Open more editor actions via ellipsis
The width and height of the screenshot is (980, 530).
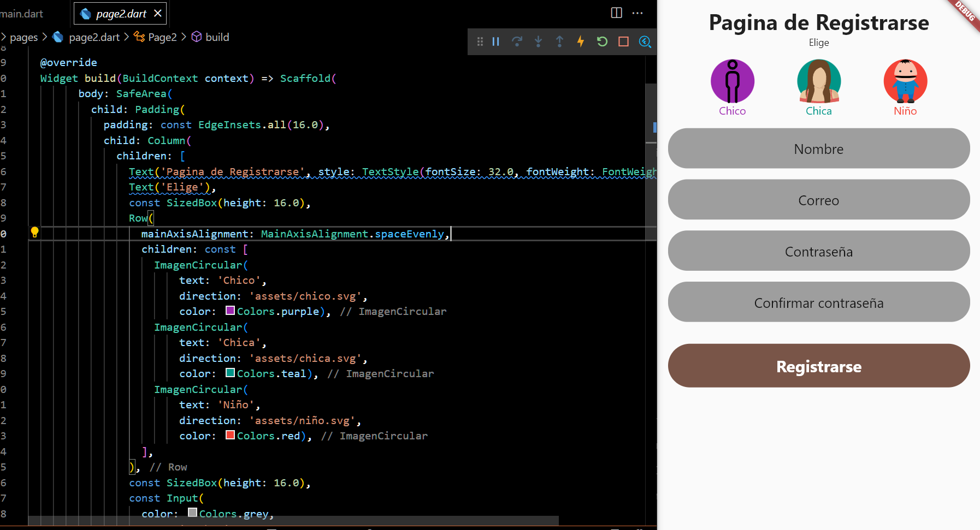[x=637, y=13]
